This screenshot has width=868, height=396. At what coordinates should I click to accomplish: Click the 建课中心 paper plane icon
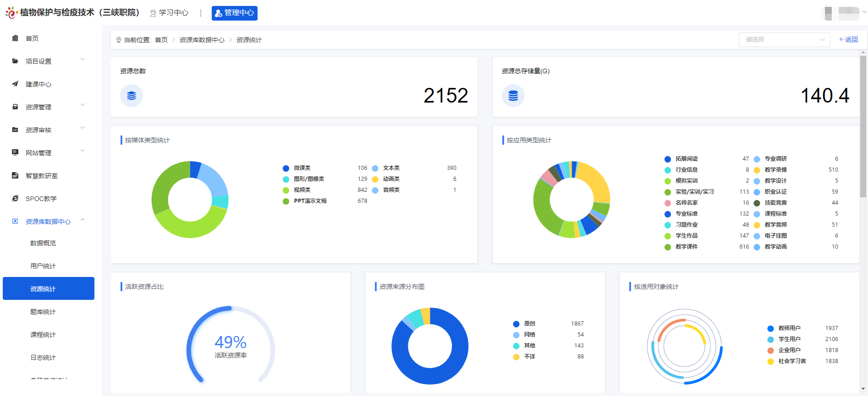click(15, 84)
